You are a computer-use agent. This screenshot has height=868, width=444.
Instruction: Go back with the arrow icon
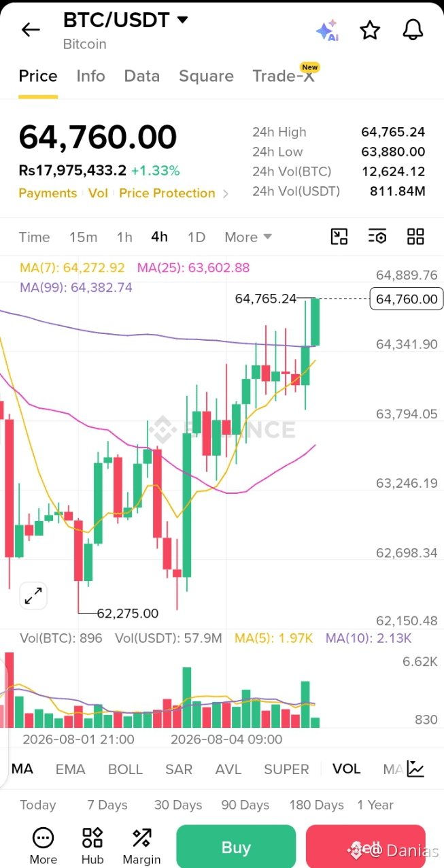[31, 29]
